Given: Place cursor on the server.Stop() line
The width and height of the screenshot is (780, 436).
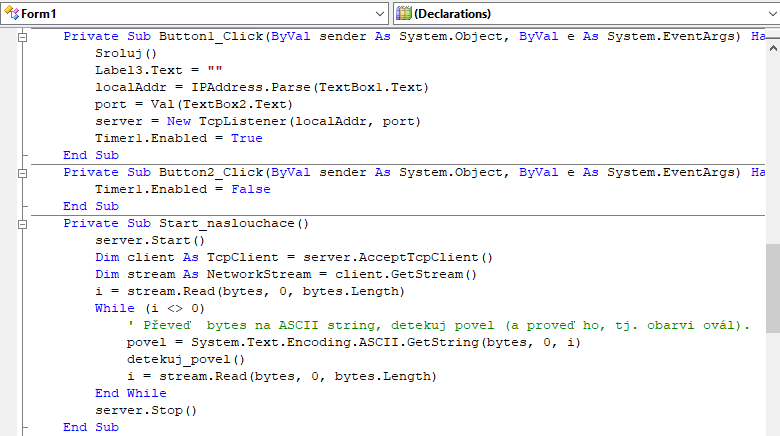Looking at the screenshot, I should point(146,410).
